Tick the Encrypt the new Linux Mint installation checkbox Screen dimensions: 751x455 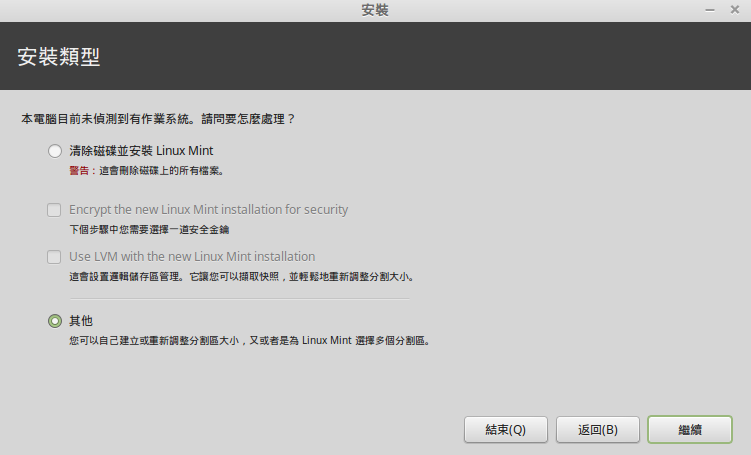tap(54, 210)
